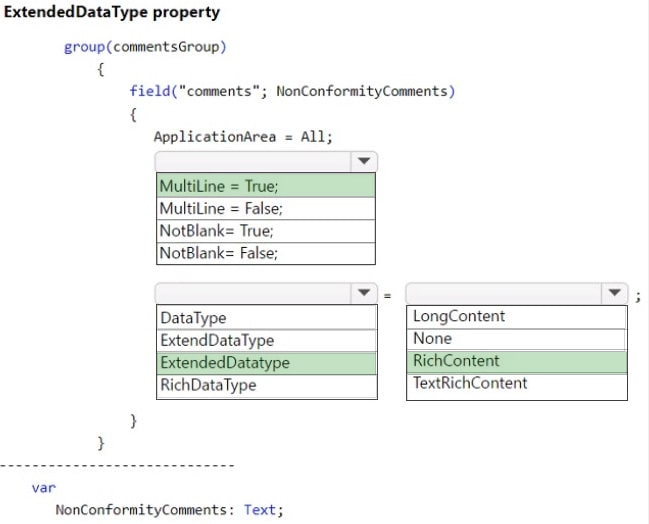The width and height of the screenshot is (649, 524).
Task: Open the first dropdown arrow under ApplicationArea
Action: (x=363, y=161)
